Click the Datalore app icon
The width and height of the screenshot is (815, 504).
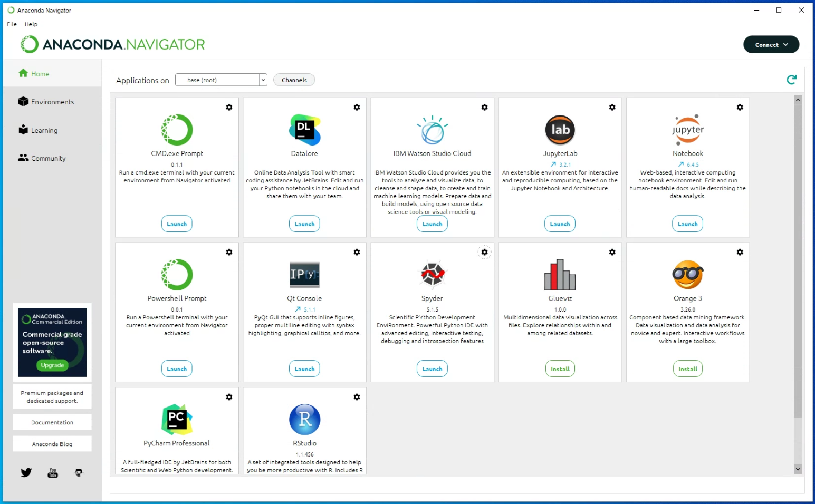tap(304, 130)
